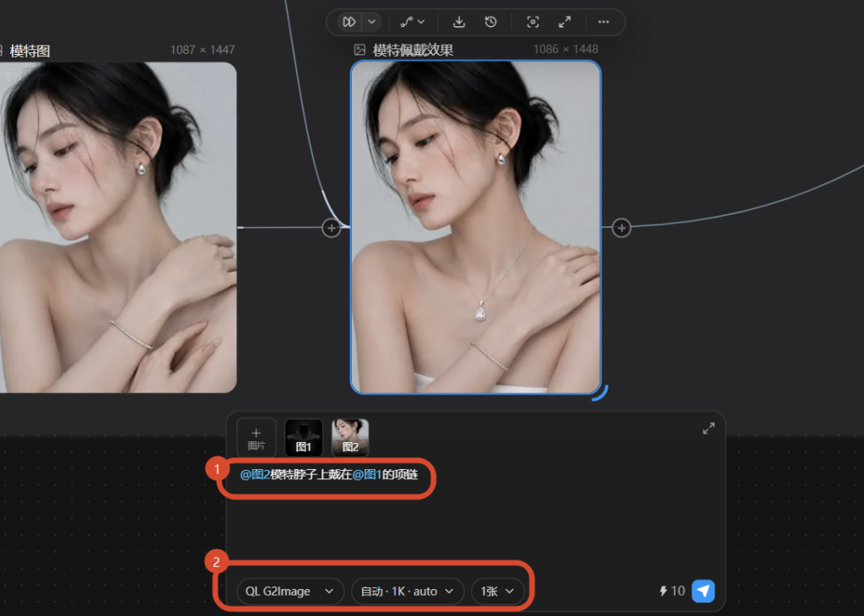This screenshot has height=616, width=864.
Task: Open the connection line style tool
Action: [412, 22]
